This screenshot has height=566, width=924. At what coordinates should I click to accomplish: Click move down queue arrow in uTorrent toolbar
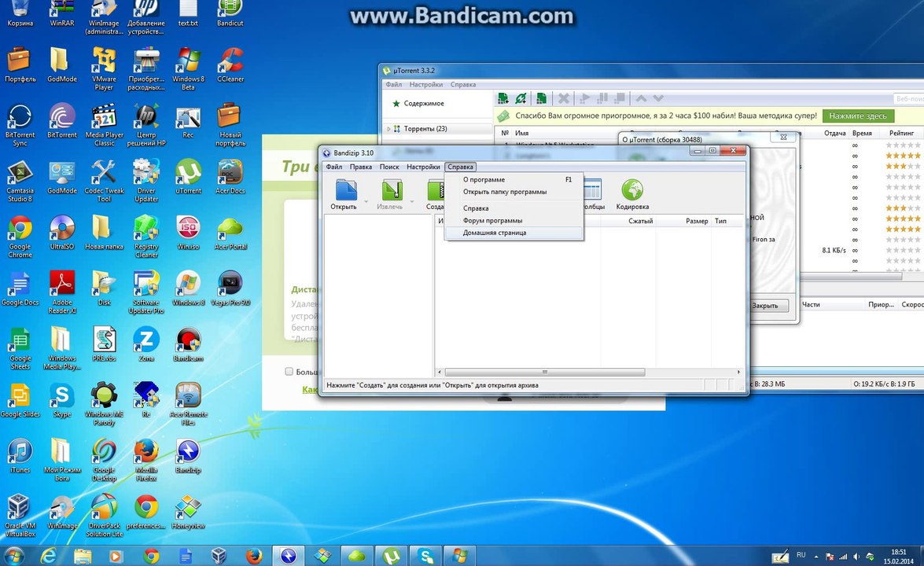click(x=658, y=98)
